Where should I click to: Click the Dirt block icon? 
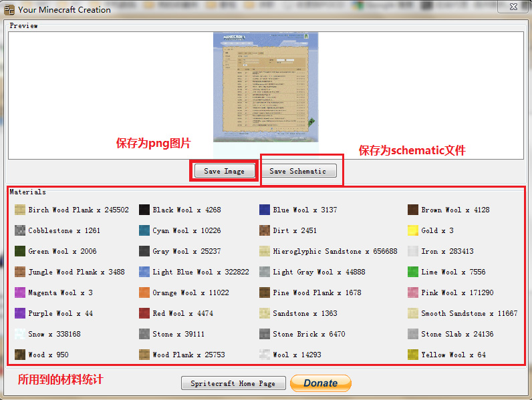[x=265, y=230]
